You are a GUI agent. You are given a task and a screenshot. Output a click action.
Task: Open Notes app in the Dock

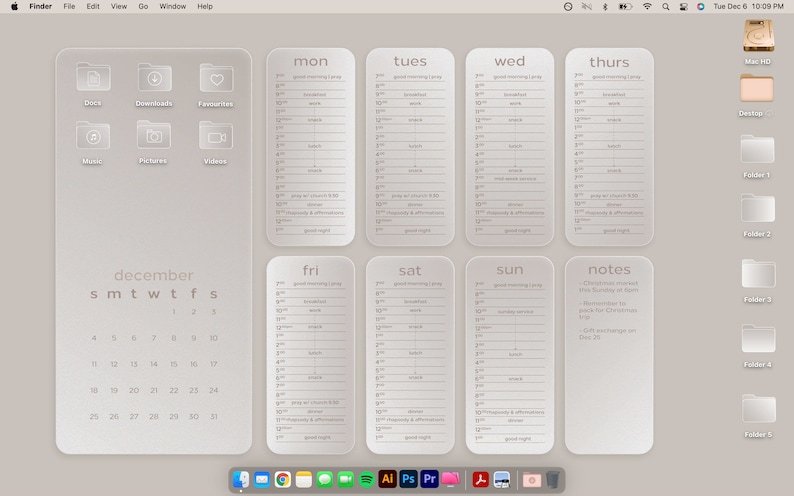(304, 479)
